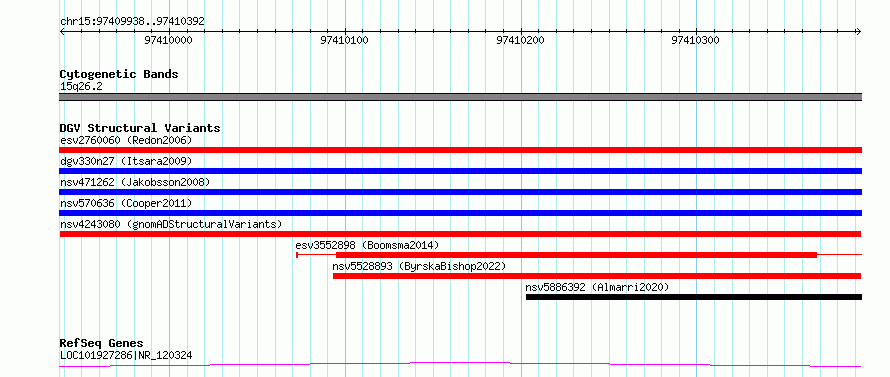Screen dimensions: 890x377
Task: Open nsv5528893 (ByrskaBishop2022) variant label
Action: pyautogui.click(x=419, y=266)
